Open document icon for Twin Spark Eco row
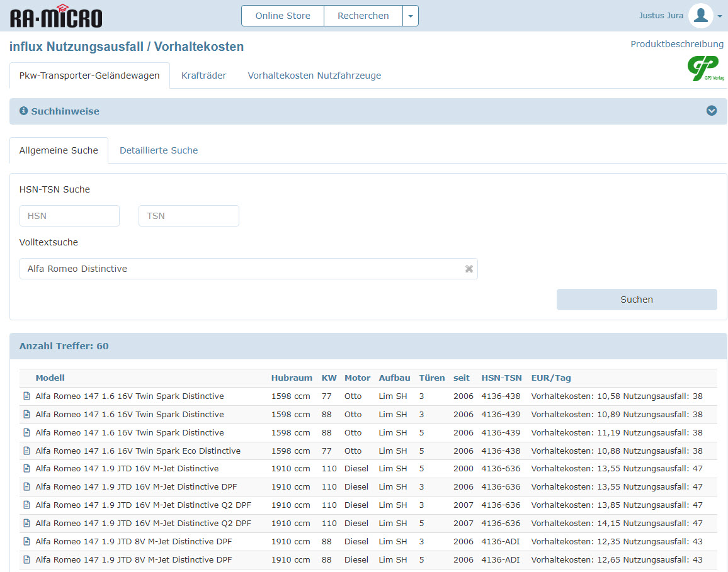 point(27,451)
